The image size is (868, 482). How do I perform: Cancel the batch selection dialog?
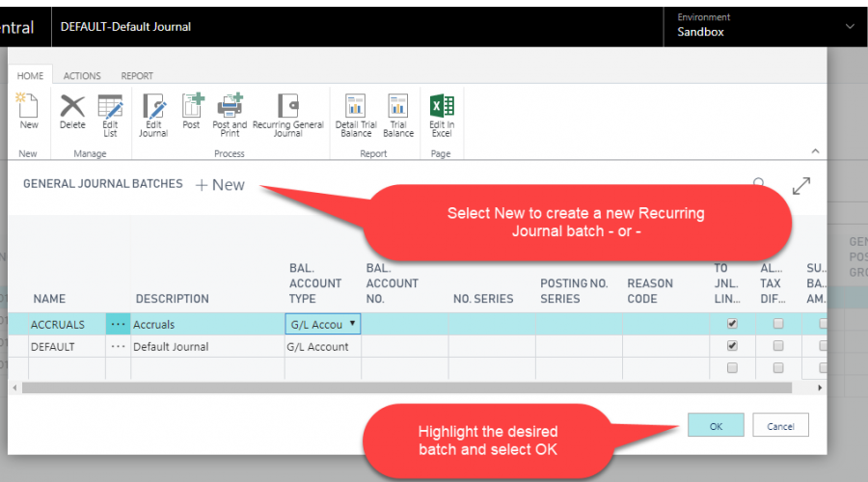tap(780, 425)
